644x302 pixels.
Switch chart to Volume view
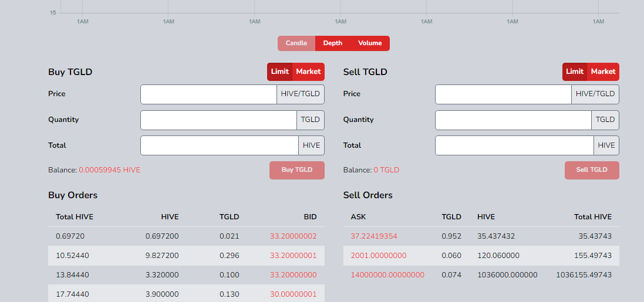point(370,43)
